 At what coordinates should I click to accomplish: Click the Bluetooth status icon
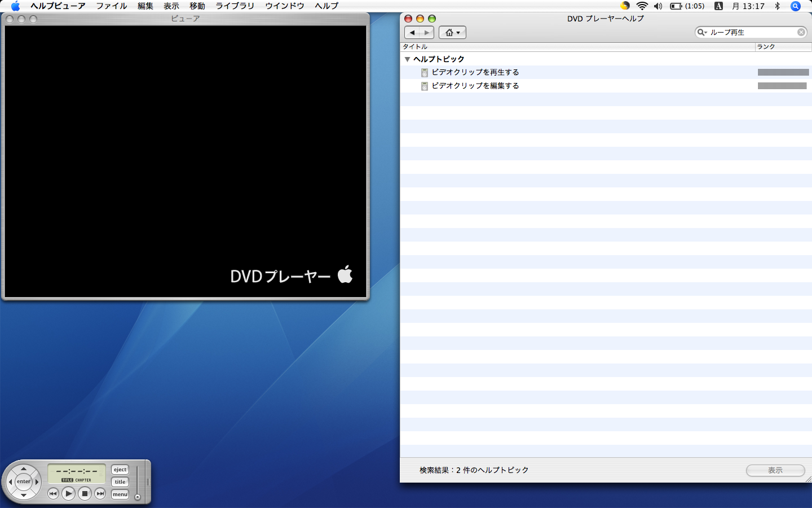point(777,6)
